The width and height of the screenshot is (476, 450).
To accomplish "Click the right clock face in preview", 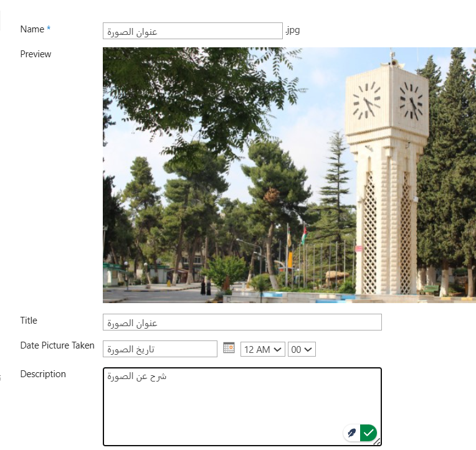I will (x=411, y=101).
